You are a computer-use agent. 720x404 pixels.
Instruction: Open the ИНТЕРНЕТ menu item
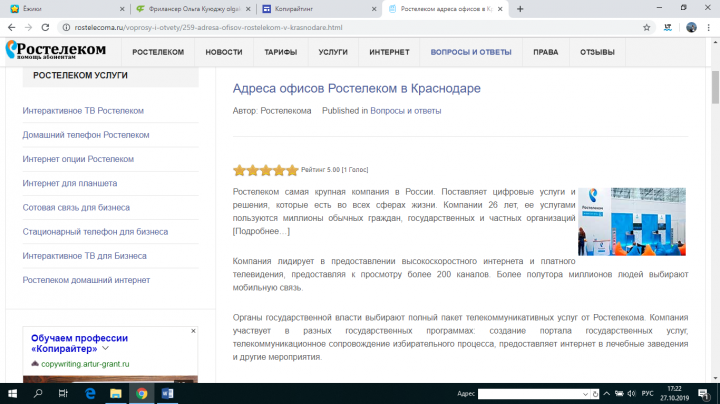[389, 52]
